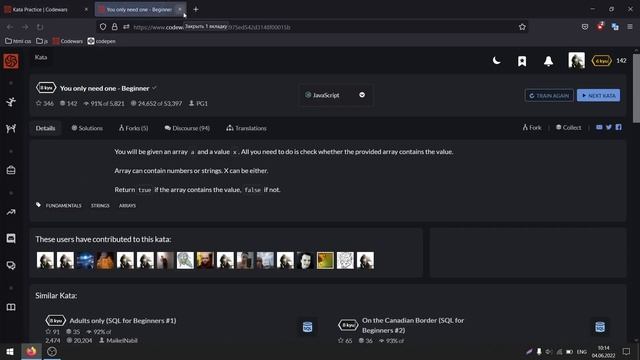The height and width of the screenshot is (360, 640).
Task: Bookmark this page with star icon
Action: [522, 27]
